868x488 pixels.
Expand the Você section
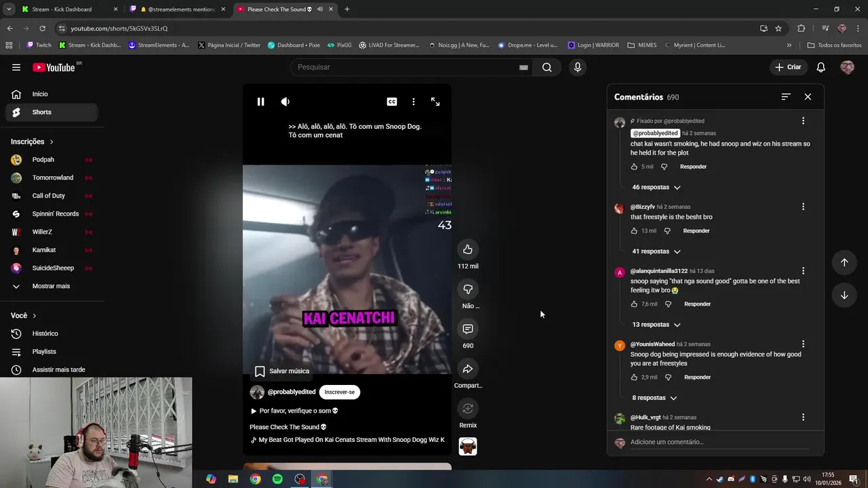point(24,316)
